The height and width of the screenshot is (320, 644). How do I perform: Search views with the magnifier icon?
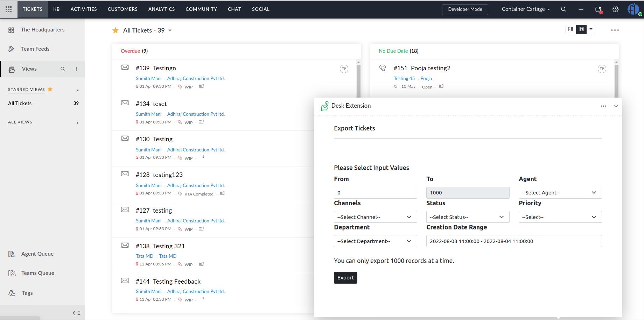coord(63,69)
